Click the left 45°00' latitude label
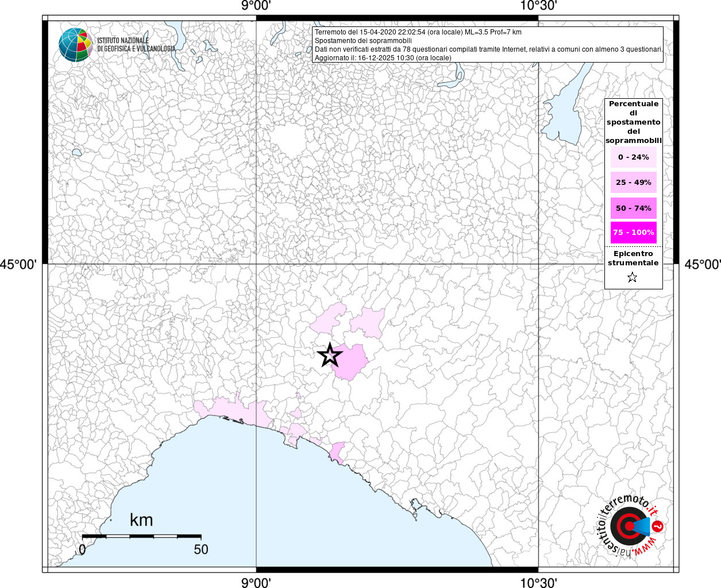721x588 pixels. click(18, 264)
